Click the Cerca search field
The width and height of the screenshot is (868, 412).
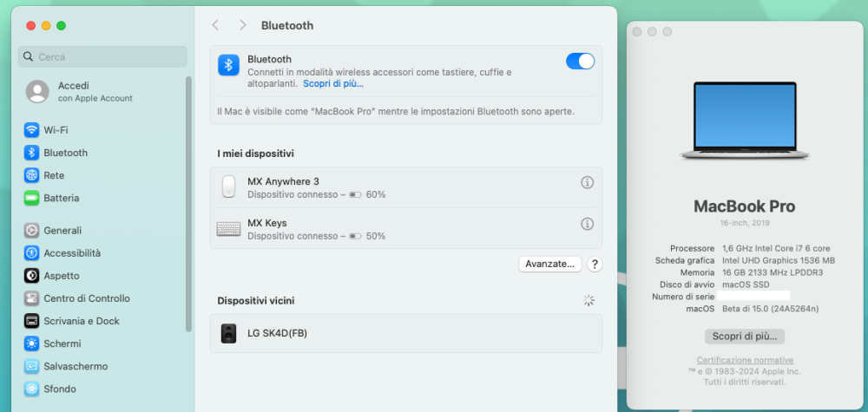(x=103, y=56)
